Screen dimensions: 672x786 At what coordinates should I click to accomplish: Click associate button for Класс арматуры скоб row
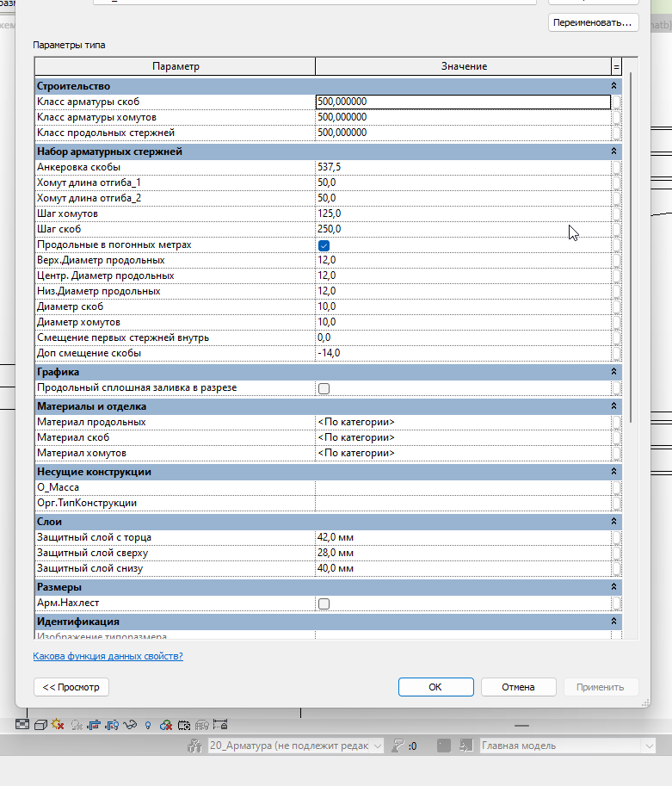pos(616,102)
